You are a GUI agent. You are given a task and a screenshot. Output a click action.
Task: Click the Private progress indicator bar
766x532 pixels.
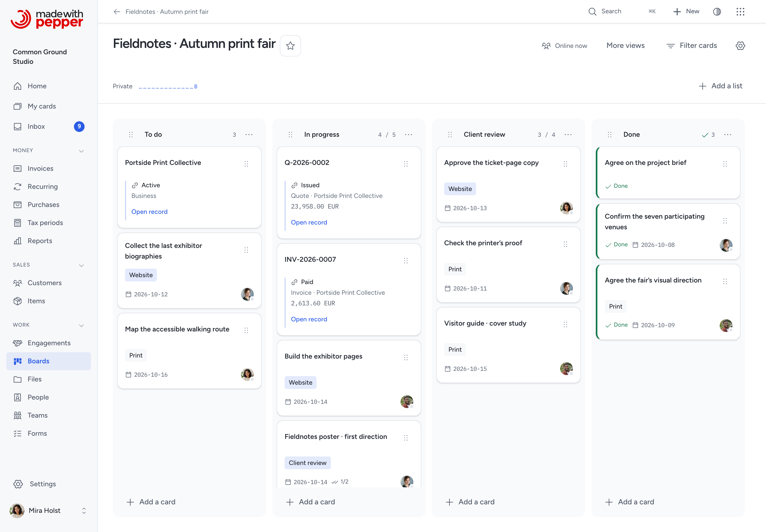(168, 87)
